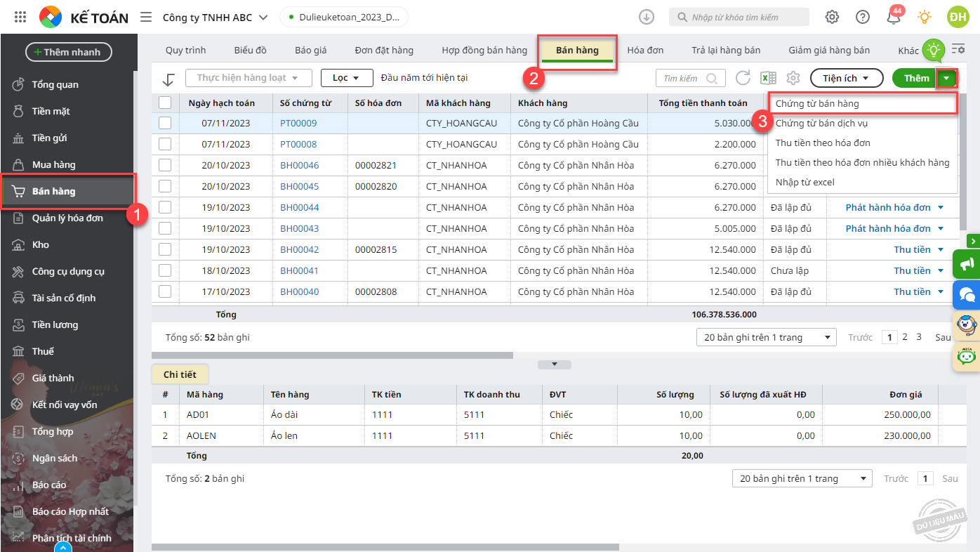Viewport: 980px width, 552px height.
Task: Open the Đơn đặt hàng tab
Action: point(384,51)
